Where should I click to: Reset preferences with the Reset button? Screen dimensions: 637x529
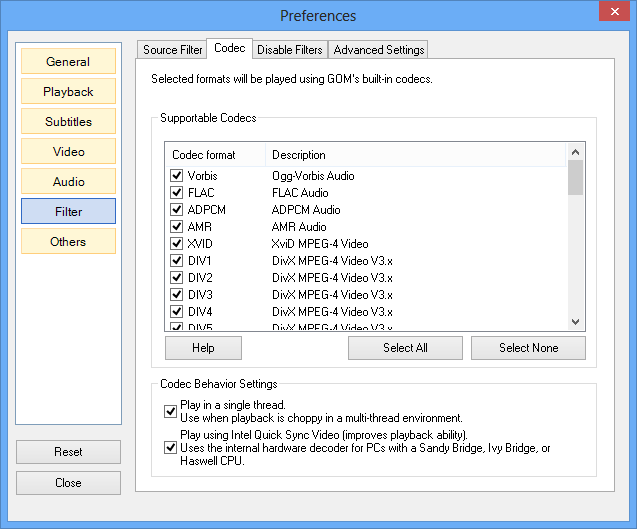click(x=68, y=452)
